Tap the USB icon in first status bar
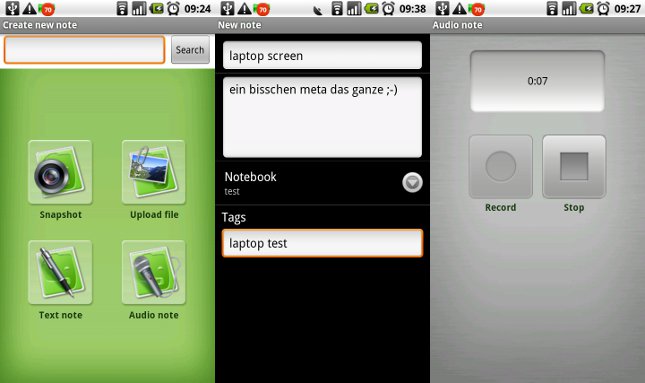Screen dimensions: 645x383 coord(12,8)
